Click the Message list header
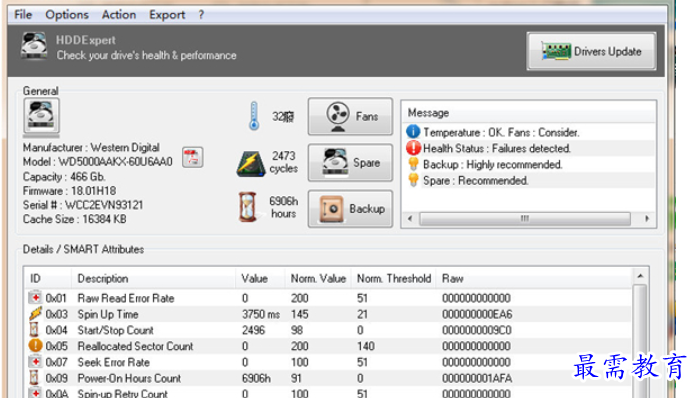This screenshot has width=695, height=398. 529,113
